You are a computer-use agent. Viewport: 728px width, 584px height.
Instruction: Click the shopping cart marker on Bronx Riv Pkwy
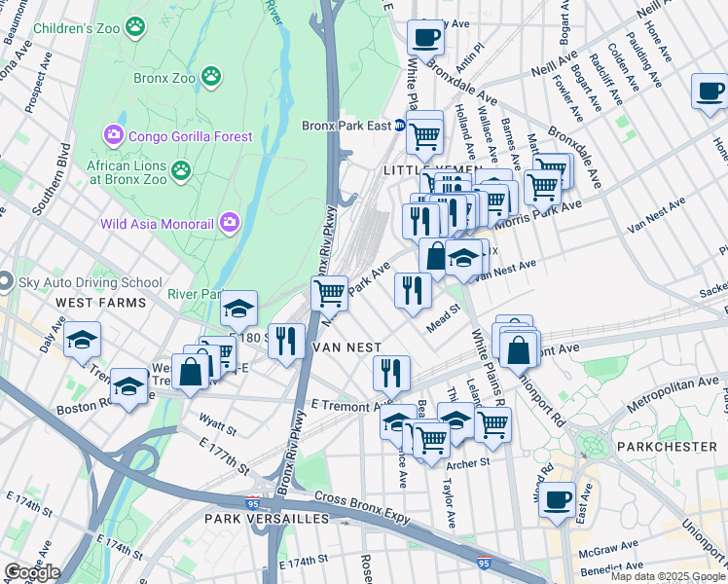pyautogui.click(x=329, y=294)
